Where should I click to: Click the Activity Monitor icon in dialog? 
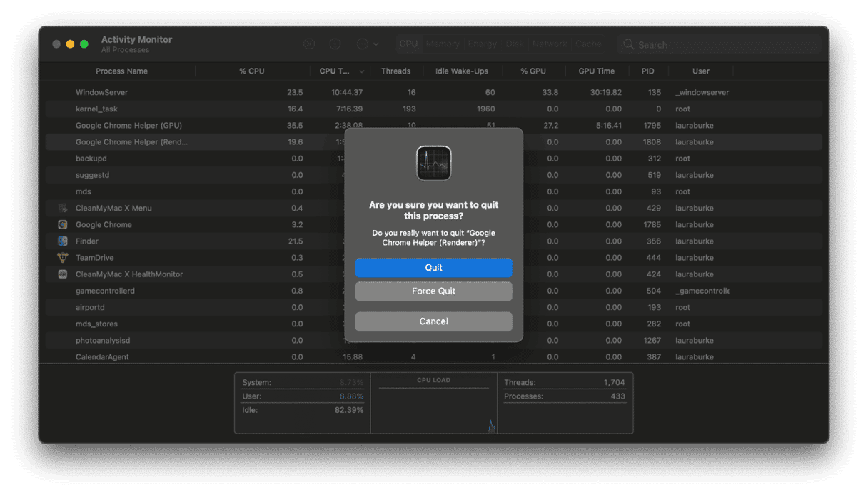433,164
